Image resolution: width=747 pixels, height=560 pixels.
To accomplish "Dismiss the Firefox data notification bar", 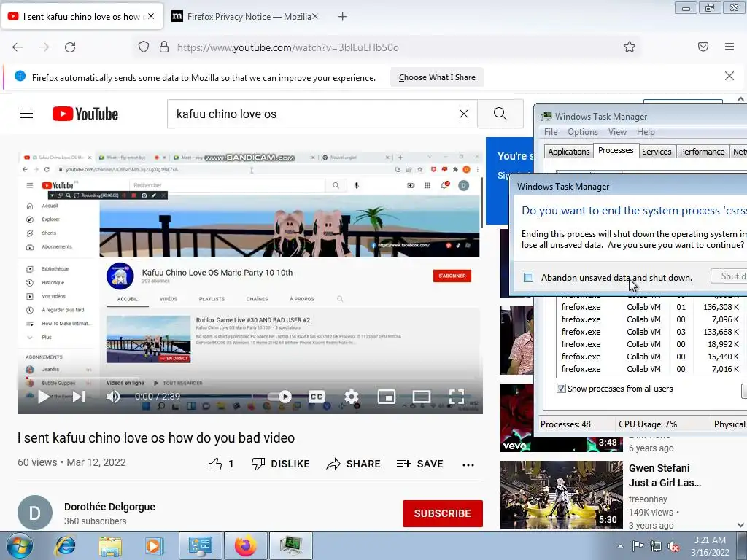I will [729, 76].
